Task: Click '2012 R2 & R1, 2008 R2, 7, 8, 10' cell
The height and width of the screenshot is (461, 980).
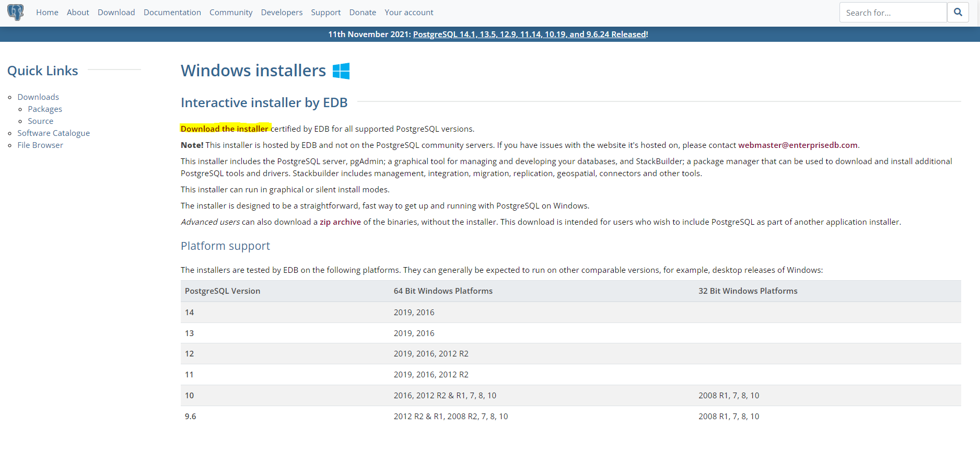Action: (x=542, y=417)
